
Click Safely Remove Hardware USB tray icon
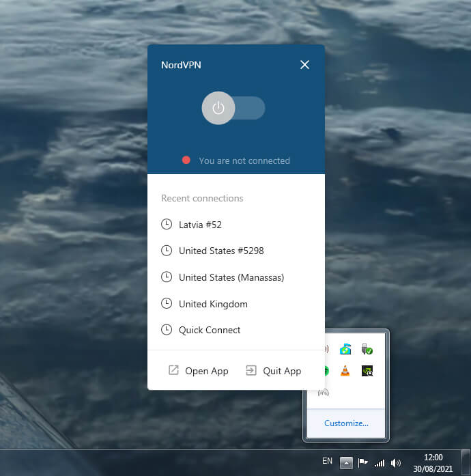click(367, 349)
